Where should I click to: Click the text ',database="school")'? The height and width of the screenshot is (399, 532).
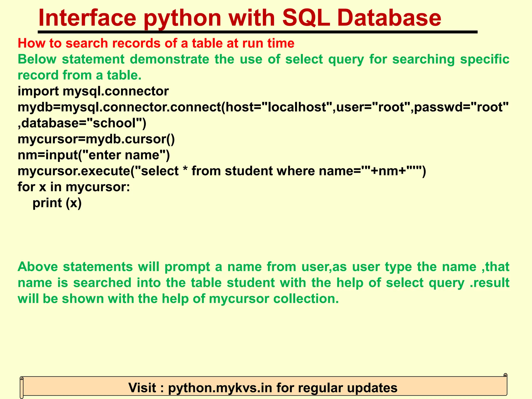point(82,123)
